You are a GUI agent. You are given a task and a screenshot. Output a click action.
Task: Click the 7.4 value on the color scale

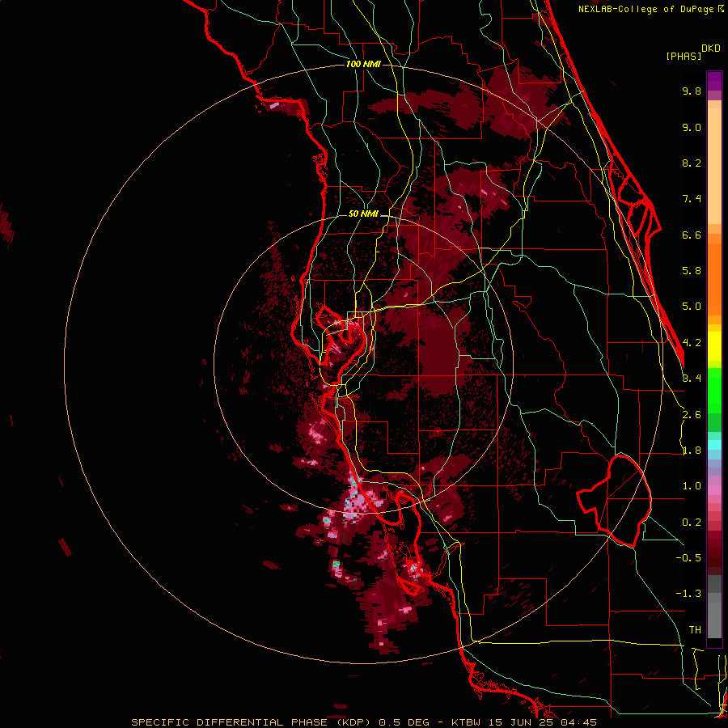point(692,199)
